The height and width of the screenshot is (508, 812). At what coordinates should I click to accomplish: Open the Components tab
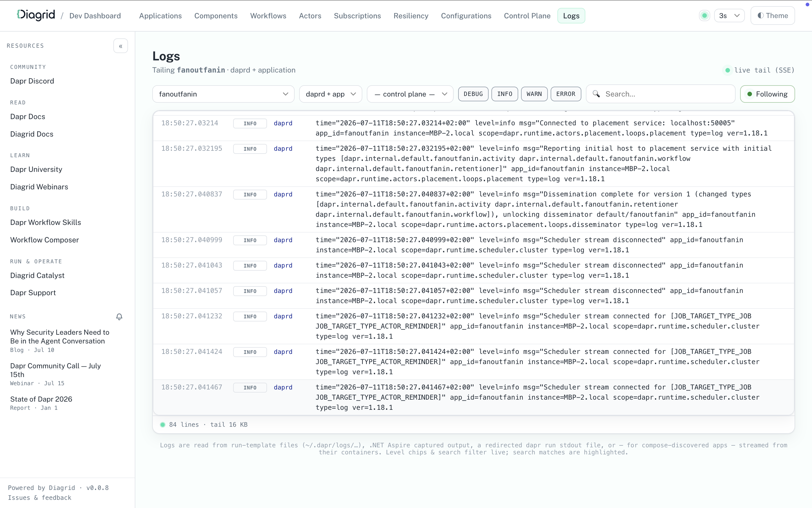tap(216, 16)
